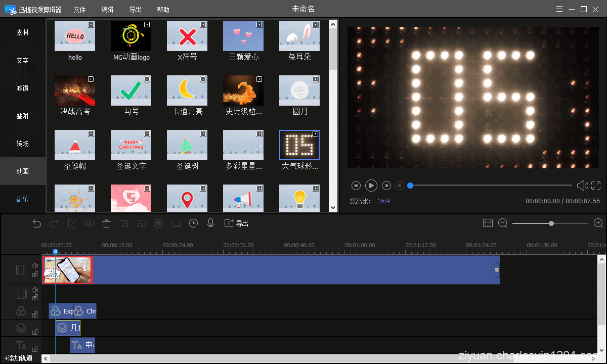607x364 pixels.
Task: Toggle the lock on the first video track
Action: click(34, 275)
